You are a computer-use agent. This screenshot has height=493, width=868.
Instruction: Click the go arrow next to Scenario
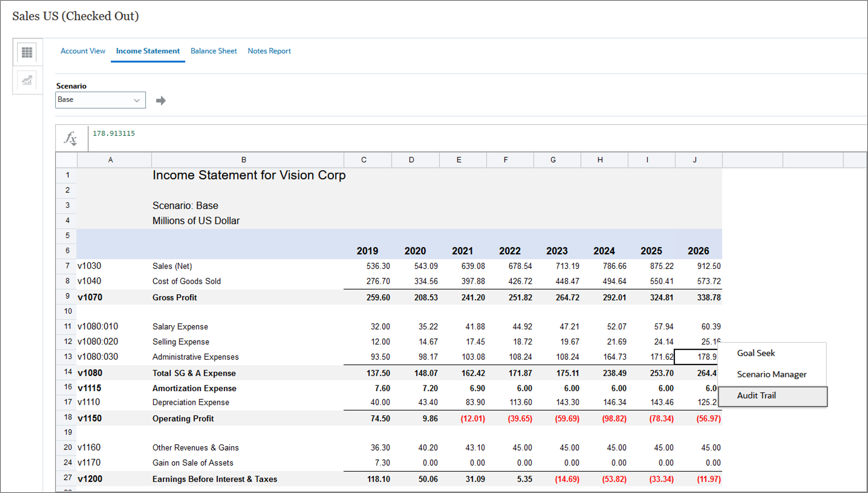161,100
